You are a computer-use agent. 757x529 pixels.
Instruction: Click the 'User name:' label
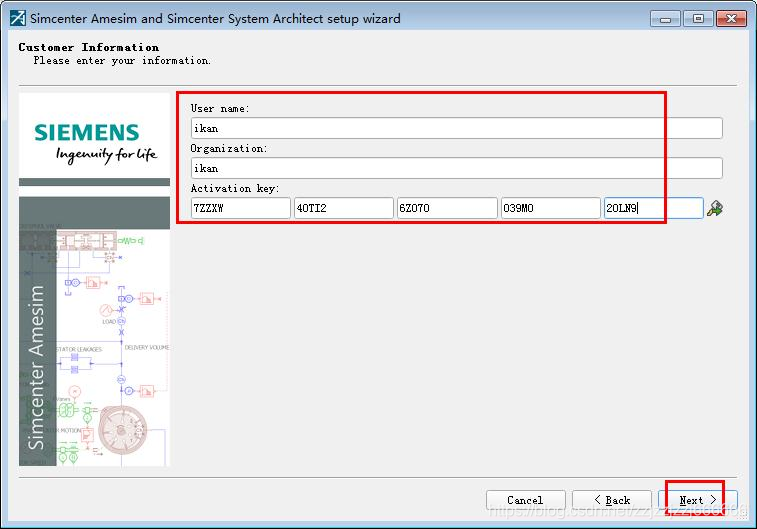[x=220, y=109]
